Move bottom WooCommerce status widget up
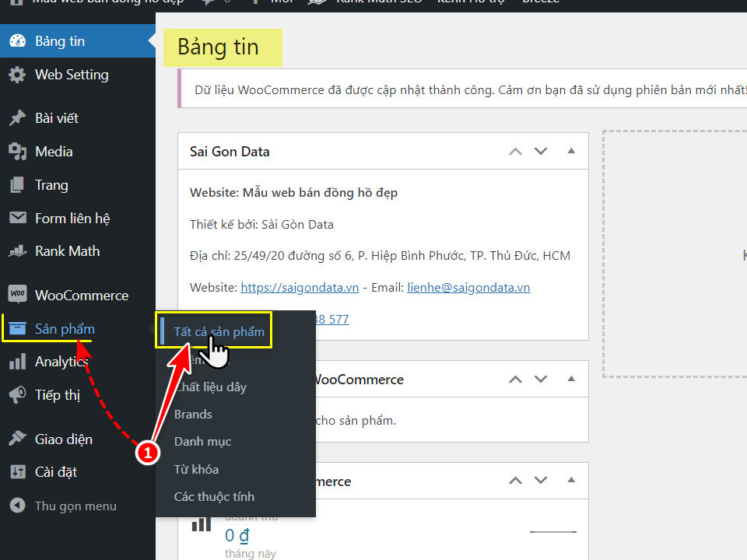The height and width of the screenshot is (560, 747). (x=515, y=480)
